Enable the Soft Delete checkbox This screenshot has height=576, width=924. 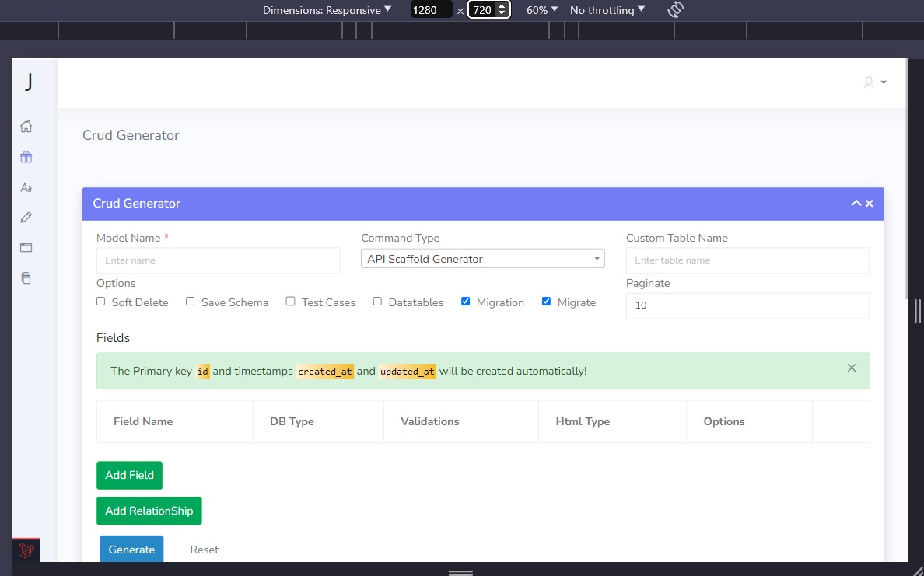coord(100,301)
